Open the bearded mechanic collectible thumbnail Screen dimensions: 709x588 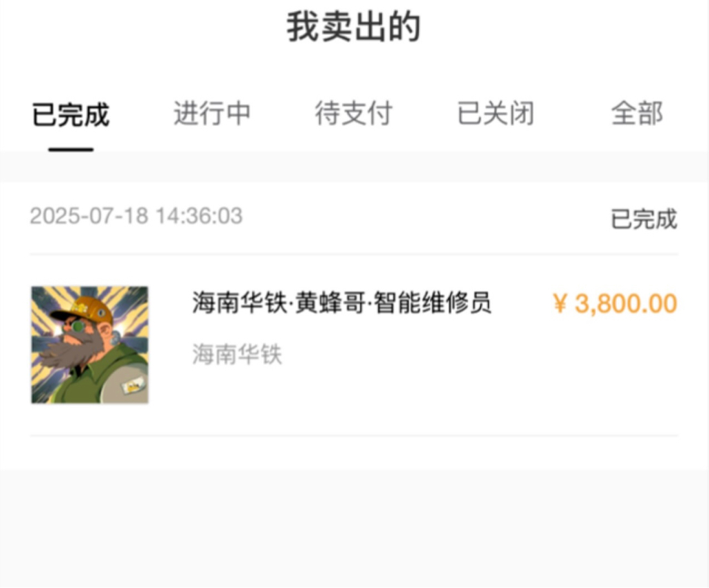pyautogui.click(x=89, y=345)
